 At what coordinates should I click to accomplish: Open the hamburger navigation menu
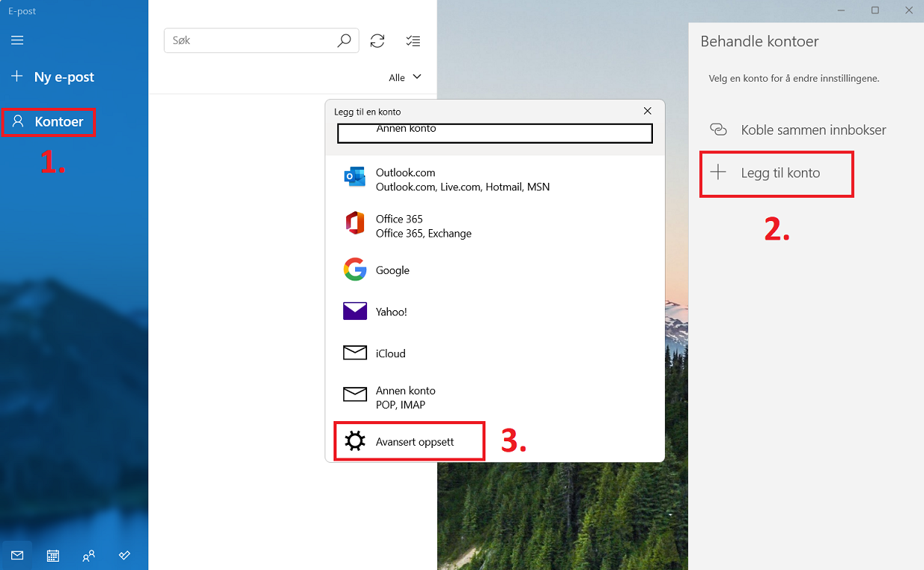[17, 40]
